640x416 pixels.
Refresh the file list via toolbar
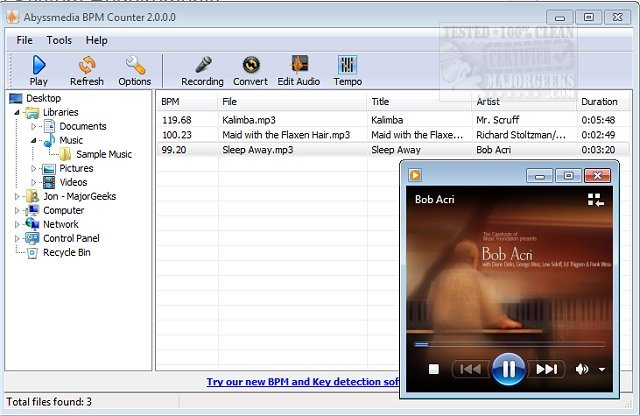click(87, 70)
